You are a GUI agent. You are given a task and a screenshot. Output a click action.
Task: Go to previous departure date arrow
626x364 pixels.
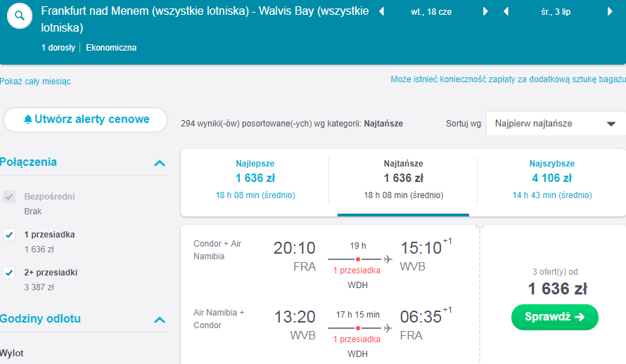(381, 11)
